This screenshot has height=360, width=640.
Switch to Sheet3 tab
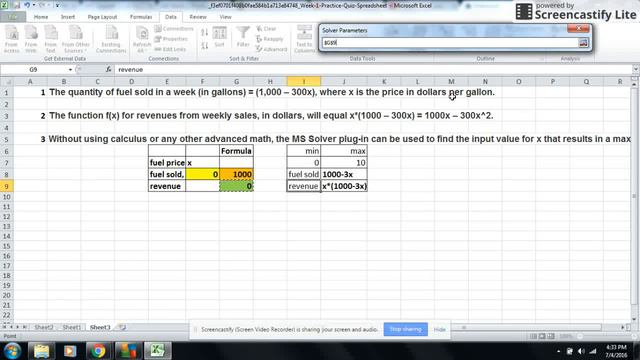click(x=100, y=327)
